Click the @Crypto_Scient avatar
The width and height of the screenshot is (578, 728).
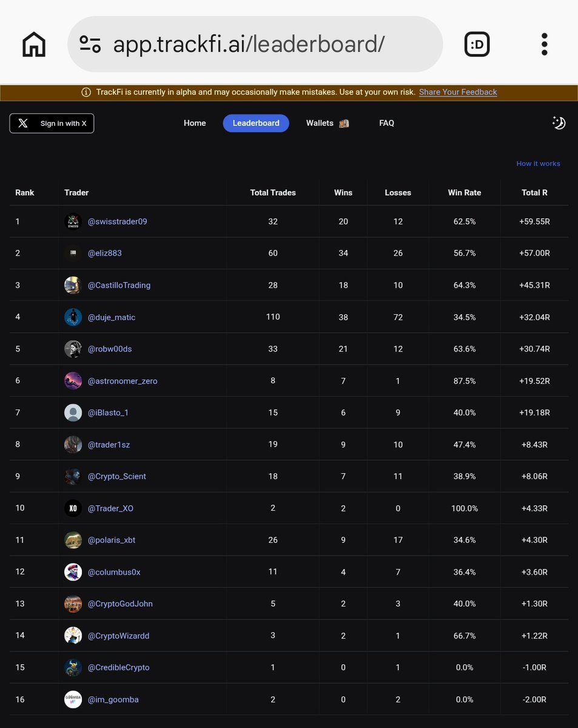73,477
